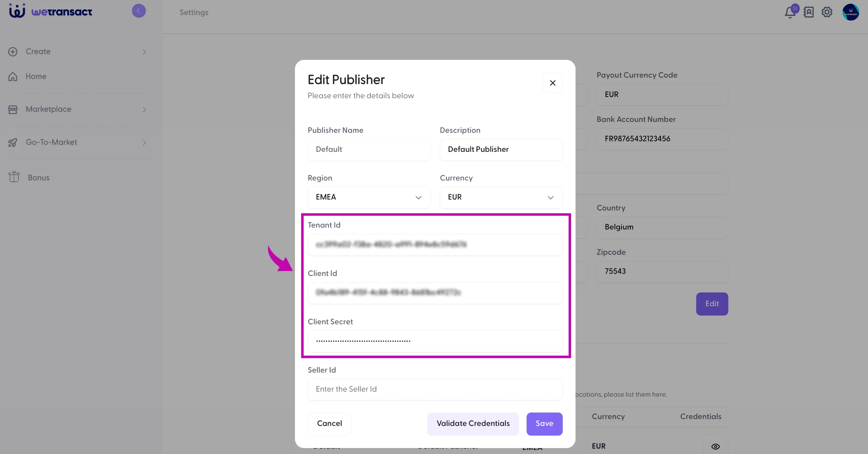Screen dimensions: 868x454
Task: Show credentials with the eye icon
Action: [x=716, y=446]
